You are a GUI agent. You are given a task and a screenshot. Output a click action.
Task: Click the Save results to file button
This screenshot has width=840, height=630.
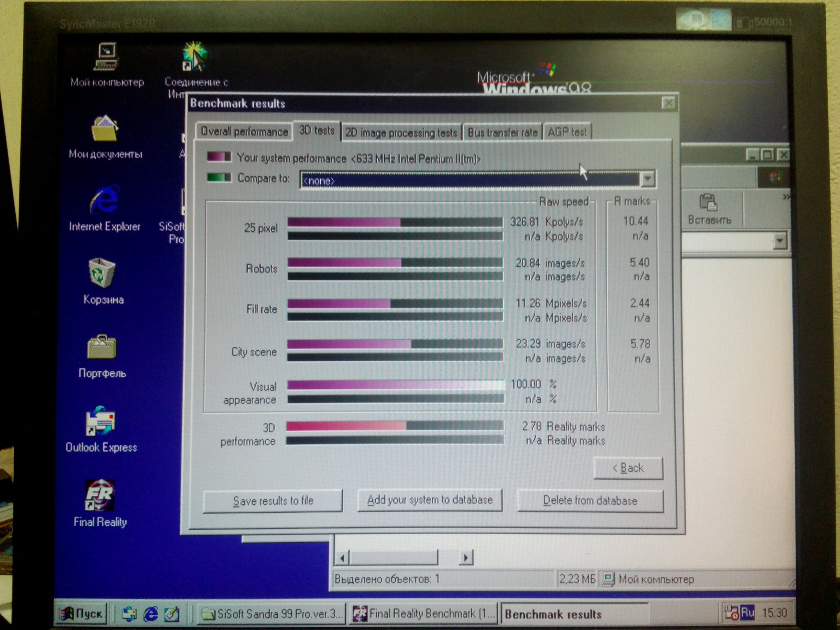273,501
